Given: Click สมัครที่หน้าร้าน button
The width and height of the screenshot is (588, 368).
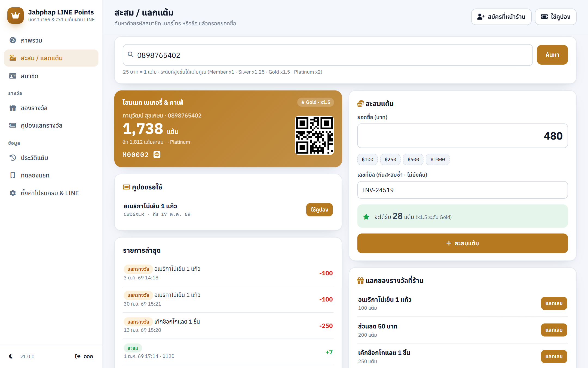Looking at the screenshot, I should click(501, 17).
